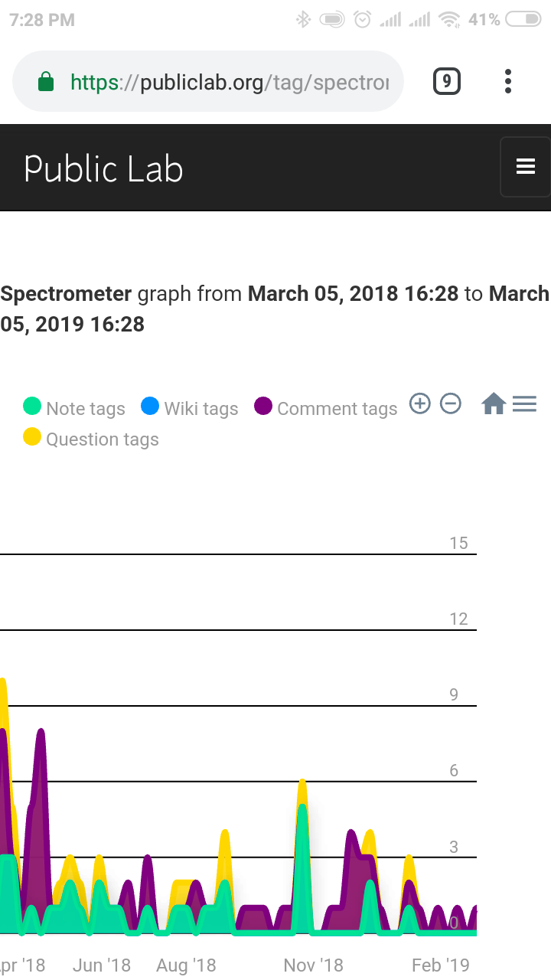This screenshot has height=980, width=551.
Task: Click the green Note tags legend dot
Action: (x=32, y=407)
